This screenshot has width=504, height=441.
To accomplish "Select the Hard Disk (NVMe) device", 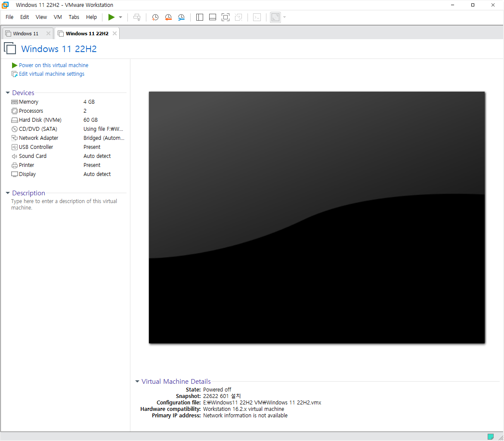I will coord(68,120).
